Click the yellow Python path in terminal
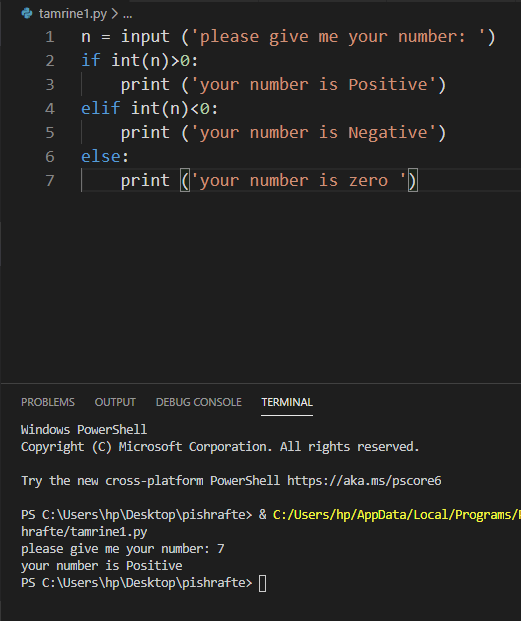 tap(397, 514)
